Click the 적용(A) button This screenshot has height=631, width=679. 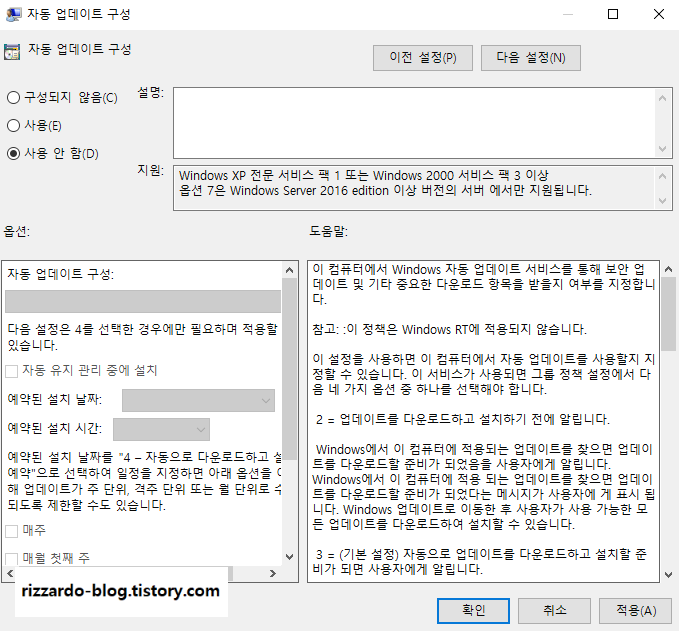[636, 611]
